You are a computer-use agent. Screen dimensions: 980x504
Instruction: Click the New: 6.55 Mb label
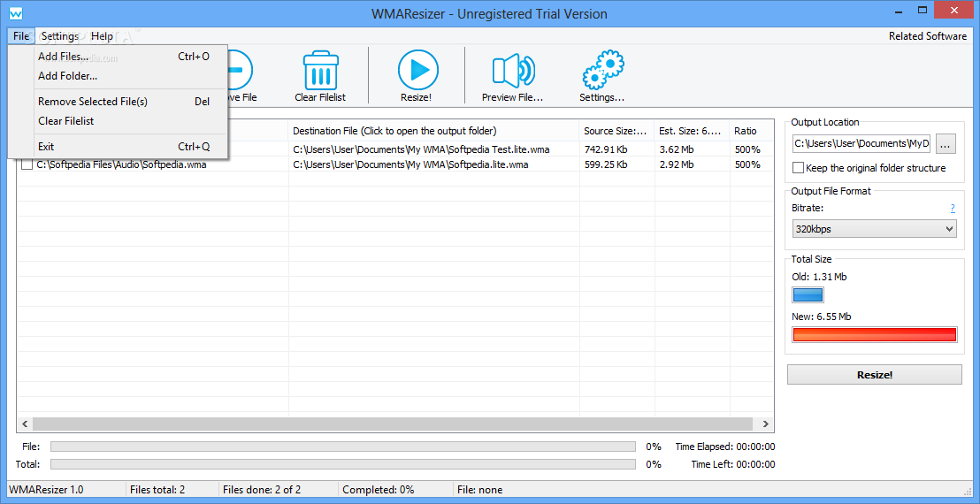[x=822, y=317]
